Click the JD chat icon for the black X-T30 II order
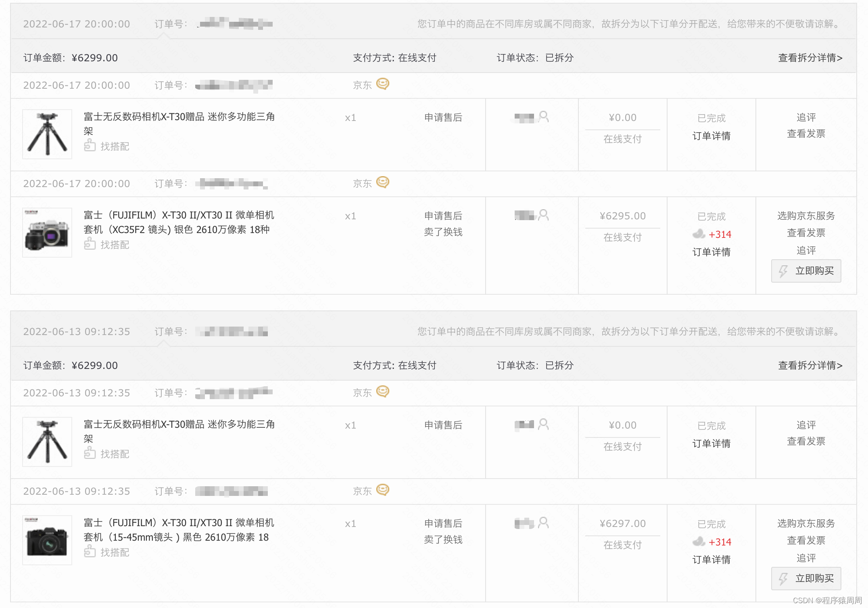 (382, 490)
